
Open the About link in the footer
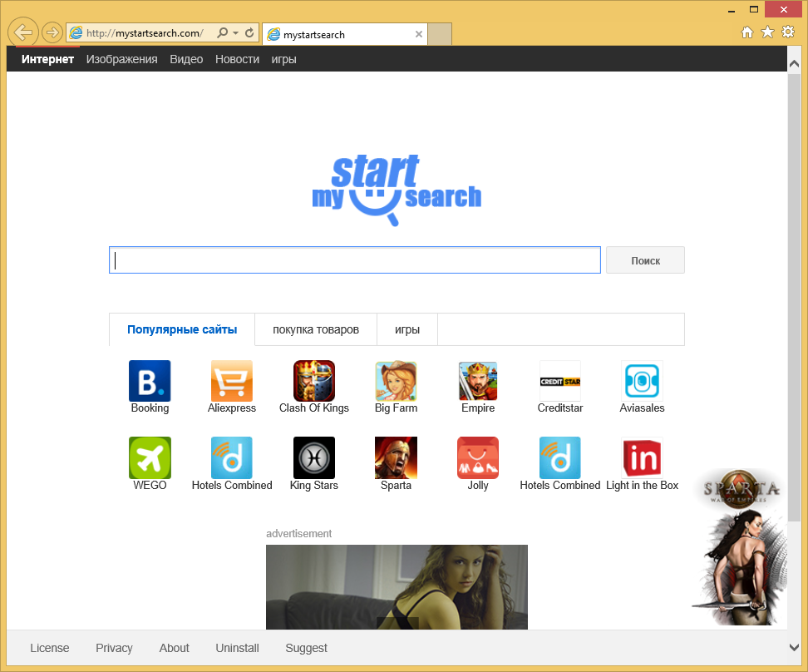pos(175,648)
